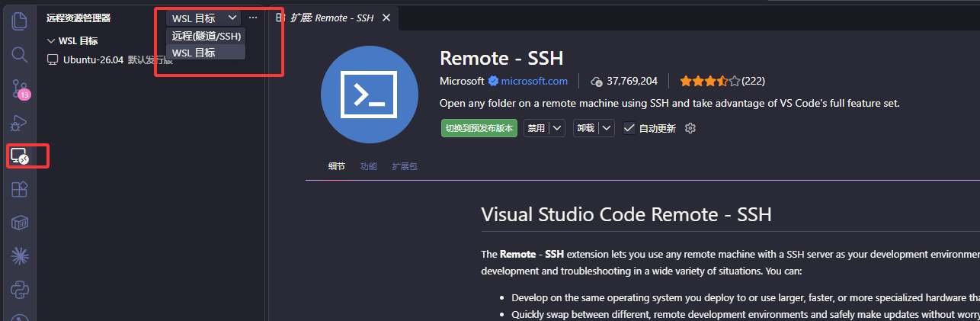Open Source Control view with 13 badge
Image resolution: width=980 pixels, height=321 pixels.
coord(20,90)
